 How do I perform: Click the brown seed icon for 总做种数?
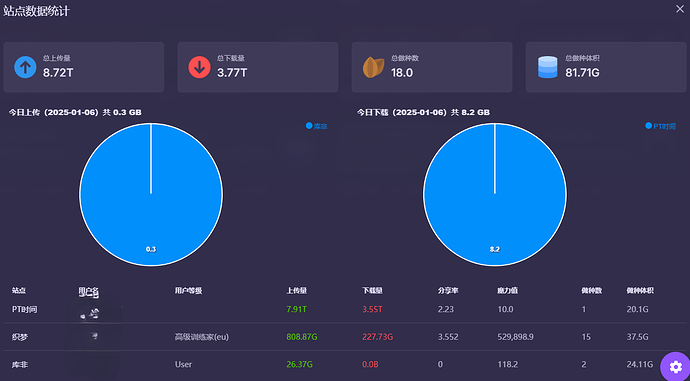point(374,68)
